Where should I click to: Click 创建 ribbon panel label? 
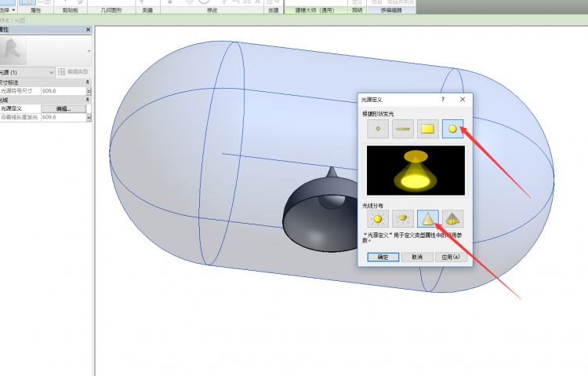274,10
